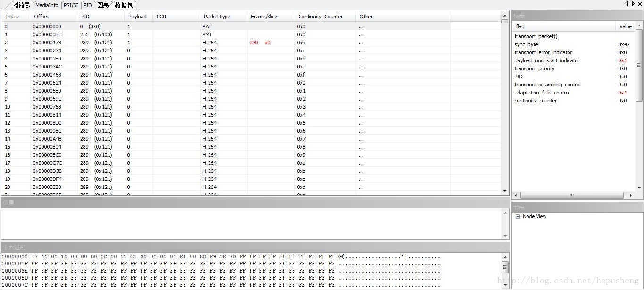The width and height of the screenshot is (644, 290).
Task: Sort by the PacketType column header
Action: tap(223, 17)
